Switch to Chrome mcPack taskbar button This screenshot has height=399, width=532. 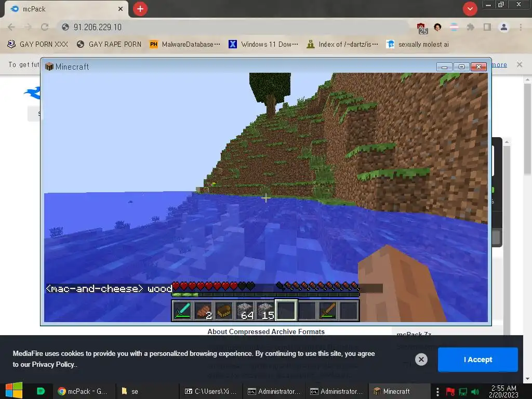(x=83, y=391)
